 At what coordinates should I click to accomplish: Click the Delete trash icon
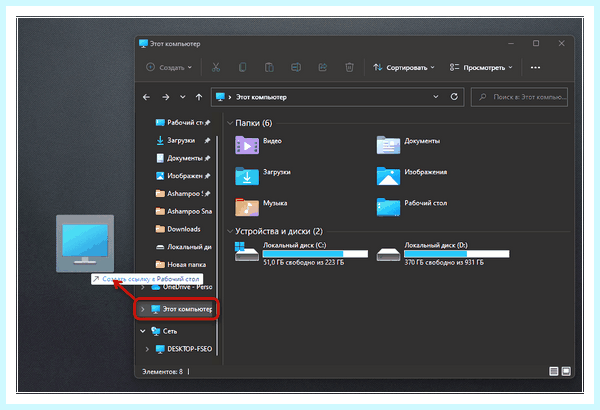click(349, 67)
